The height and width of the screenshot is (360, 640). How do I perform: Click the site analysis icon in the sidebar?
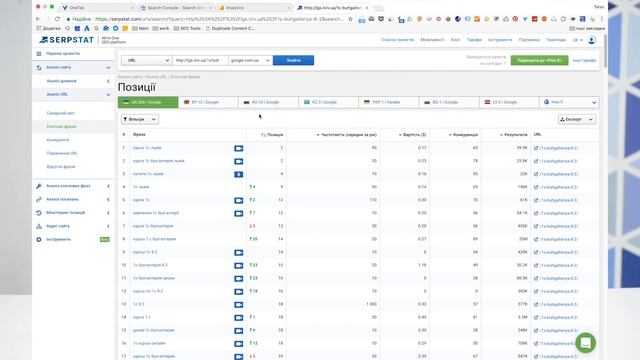[39, 67]
